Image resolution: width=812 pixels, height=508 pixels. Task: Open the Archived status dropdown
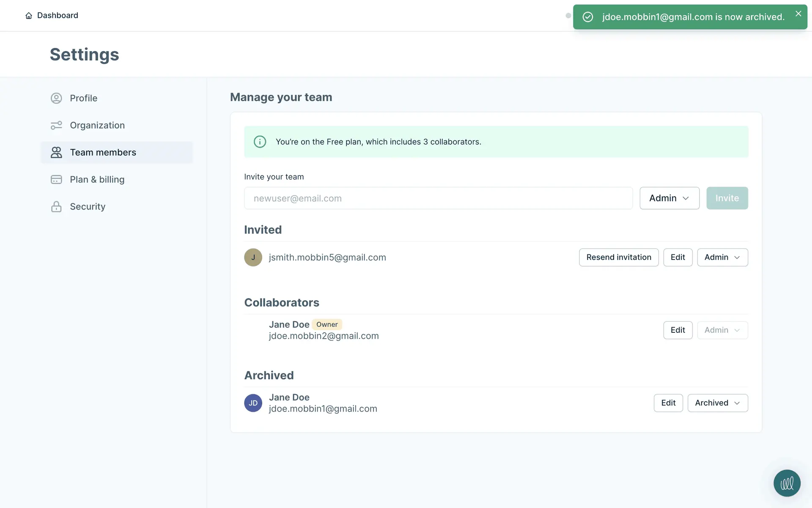717,403
